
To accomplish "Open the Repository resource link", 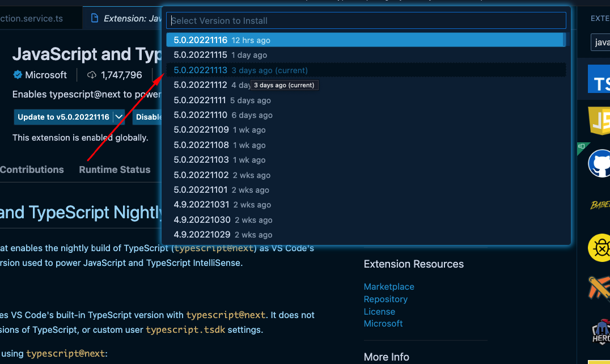I will click(386, 299).
